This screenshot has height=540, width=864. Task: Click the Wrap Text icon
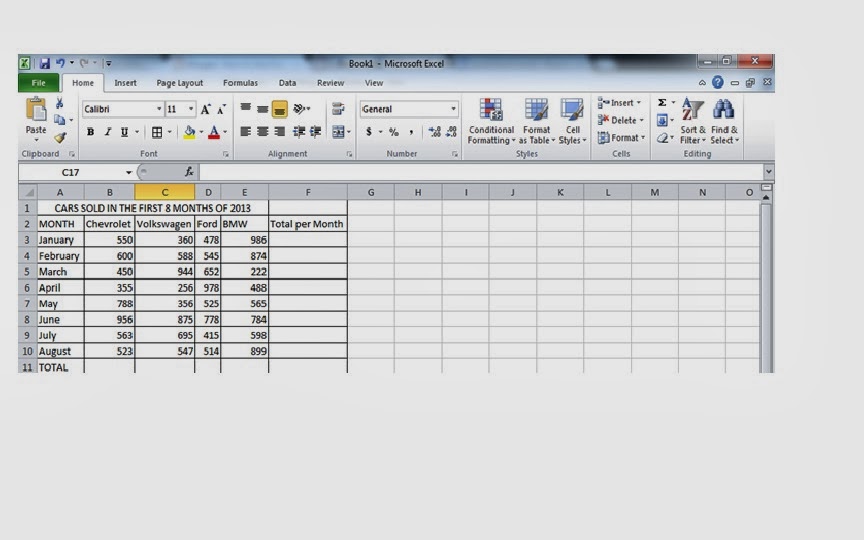(x=338, y=109)
